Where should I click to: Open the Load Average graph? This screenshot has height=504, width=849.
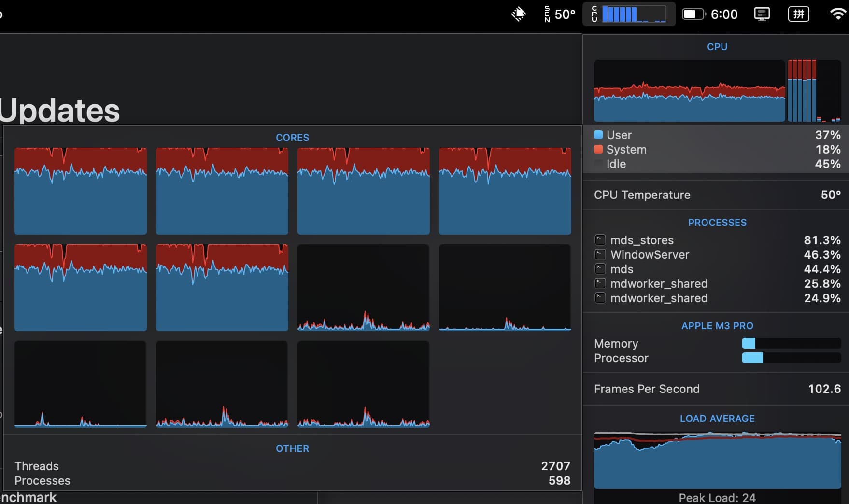click(717, 460)
